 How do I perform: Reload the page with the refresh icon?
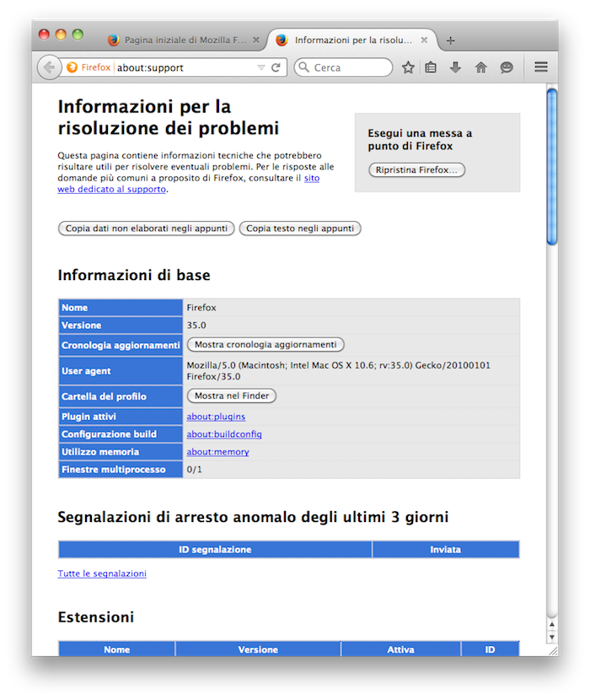[276, 67]
